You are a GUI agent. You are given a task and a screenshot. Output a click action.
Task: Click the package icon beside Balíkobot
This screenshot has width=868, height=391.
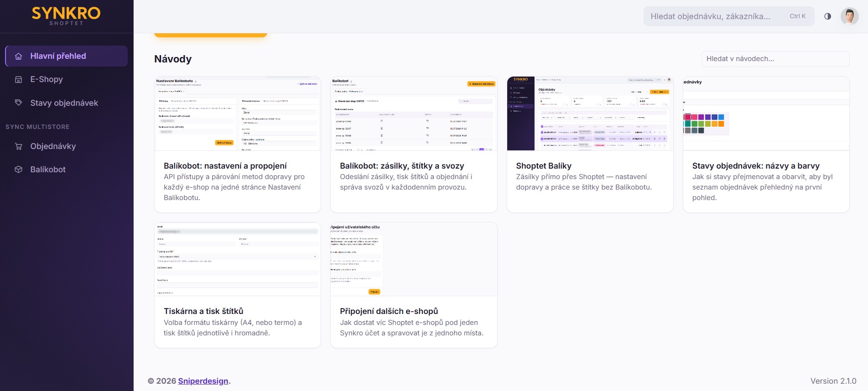tap(19, 170)
